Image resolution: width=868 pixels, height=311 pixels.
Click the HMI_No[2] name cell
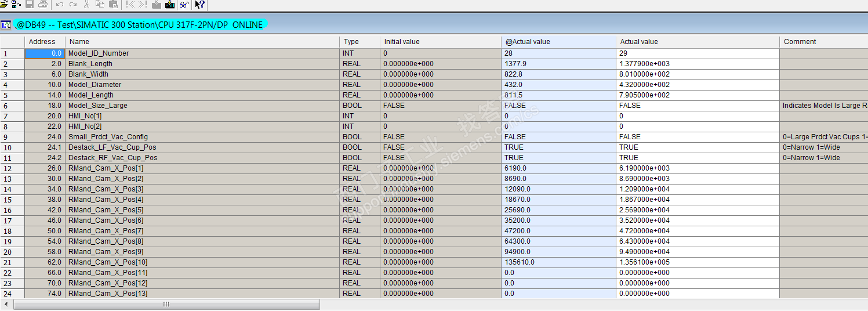coord(202,126)
